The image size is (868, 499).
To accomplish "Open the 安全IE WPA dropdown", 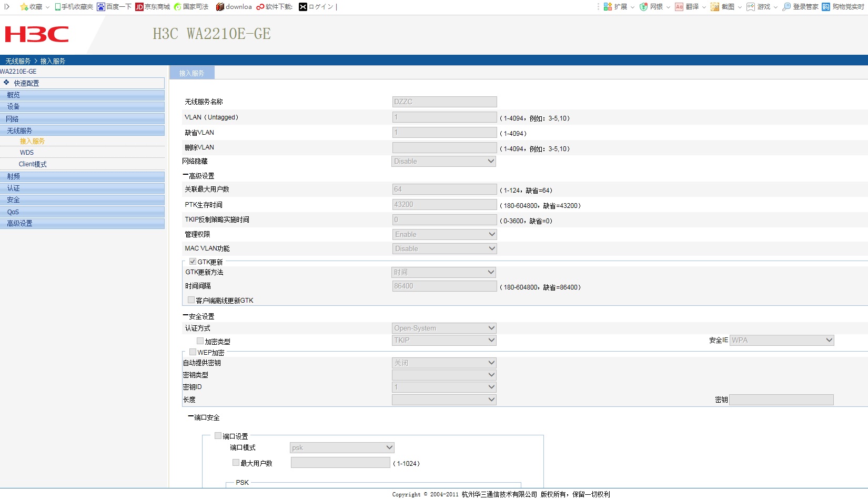I will (x=782, y=340).
